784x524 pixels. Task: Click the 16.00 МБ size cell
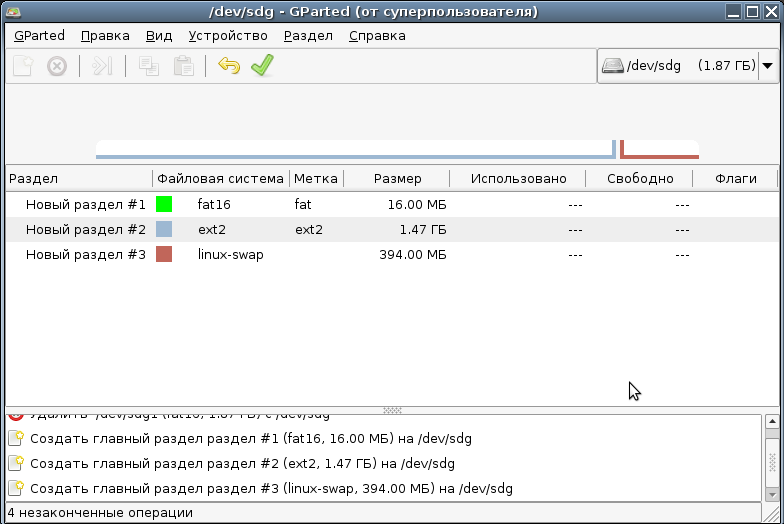[417, 204]
